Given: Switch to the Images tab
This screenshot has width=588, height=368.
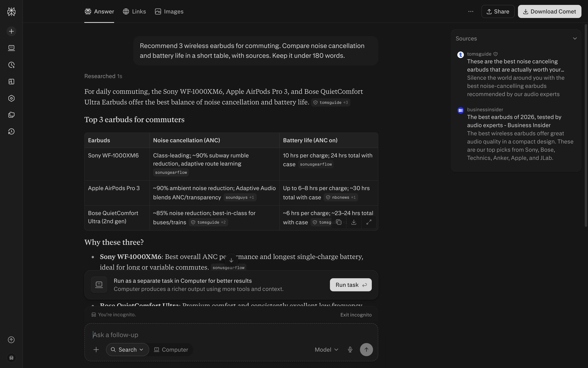Looking at the screenshot, I should [x=169, y=11].
